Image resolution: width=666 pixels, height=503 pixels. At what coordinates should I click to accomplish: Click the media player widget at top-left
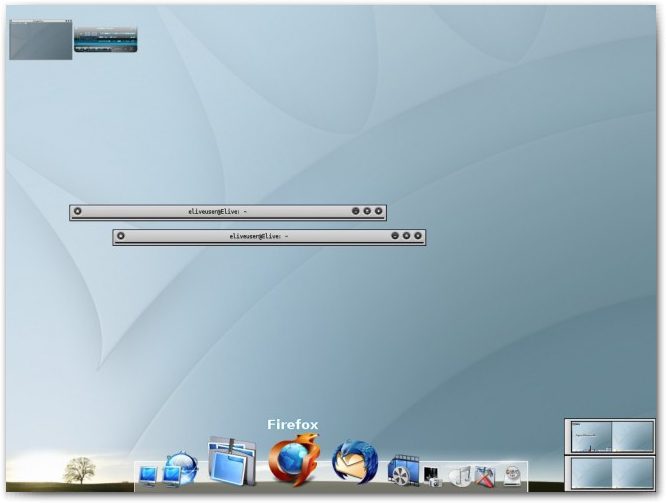tap(105, 39)
